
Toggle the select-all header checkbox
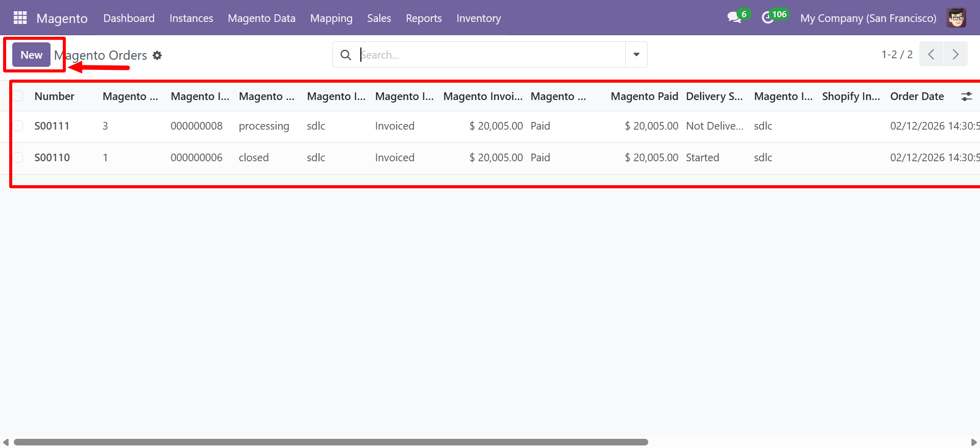tap(18, 96)
